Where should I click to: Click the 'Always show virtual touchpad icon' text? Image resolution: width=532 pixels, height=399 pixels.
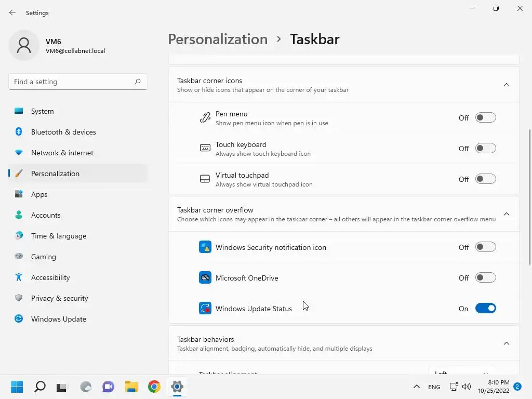pos(264,184)
